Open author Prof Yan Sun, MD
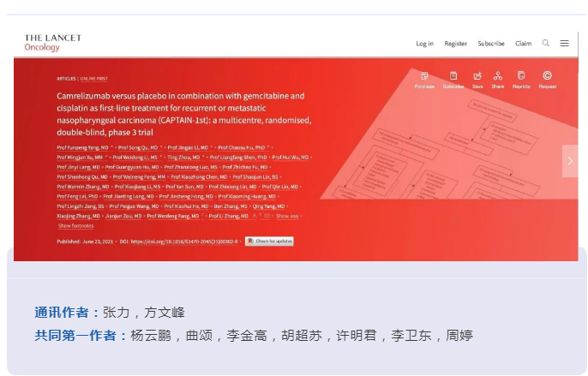Viewport: 588px width, 376px height. [x=184, y=187]
